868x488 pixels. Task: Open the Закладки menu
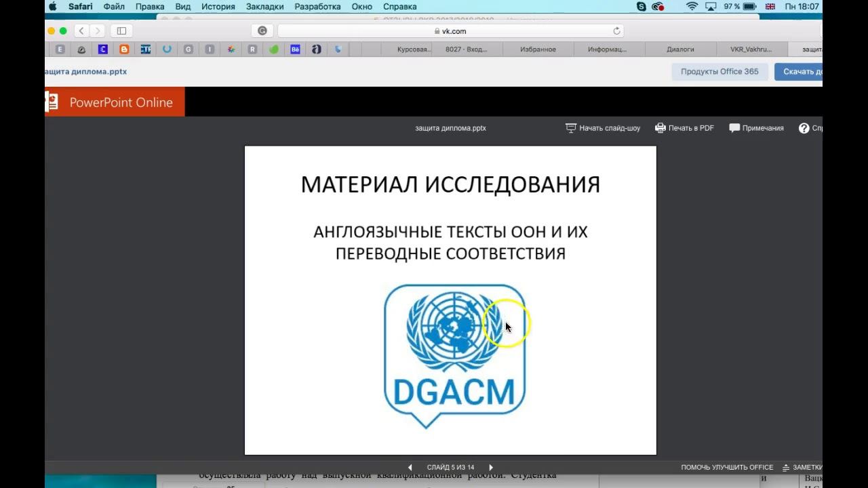coord(264,7)
